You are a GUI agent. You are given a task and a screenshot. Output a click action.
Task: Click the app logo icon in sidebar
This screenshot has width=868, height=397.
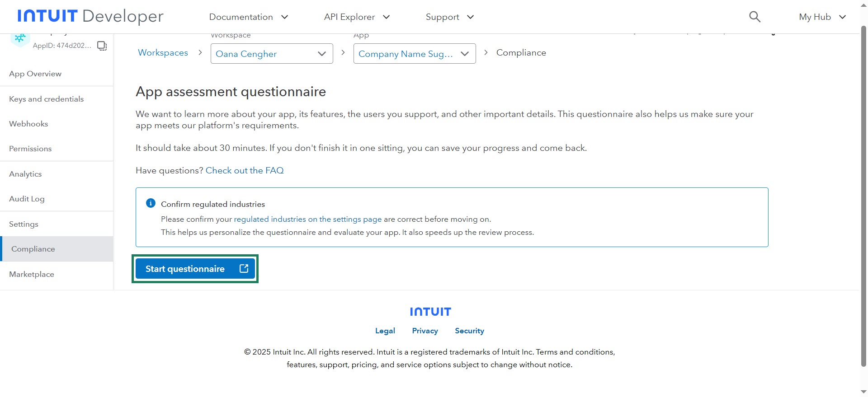pos(20,39)
